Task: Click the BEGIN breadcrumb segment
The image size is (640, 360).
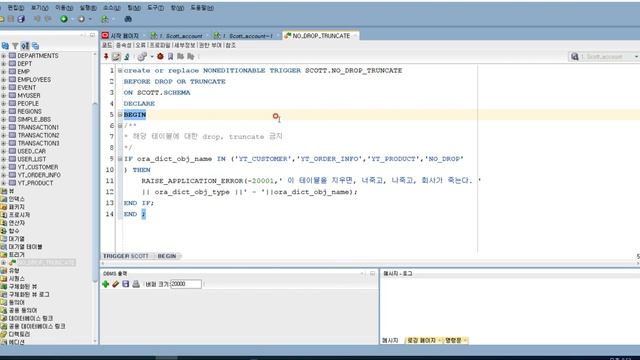Action: pyautogui.click(x=167, y=256)
